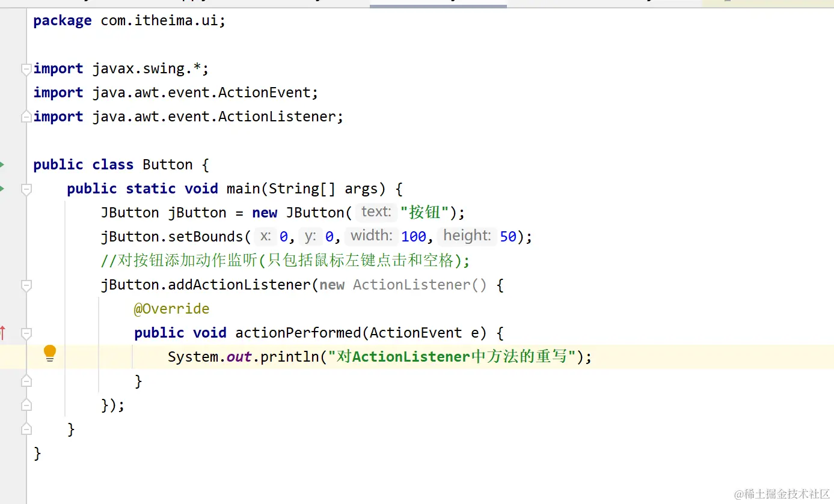834x504 pixels.
Task: Click the string "对ActionListener中方法的重写"
Action: point(452,357)
